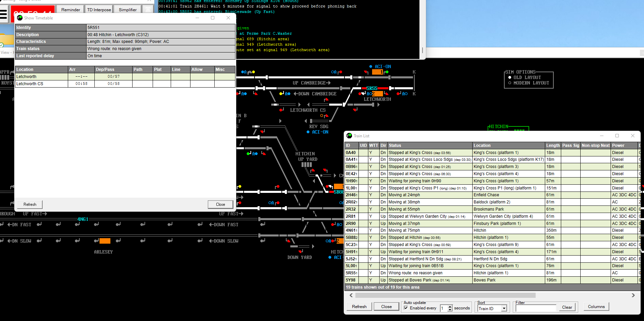Decrease the auto update seconds value

(x=450, y=310)
